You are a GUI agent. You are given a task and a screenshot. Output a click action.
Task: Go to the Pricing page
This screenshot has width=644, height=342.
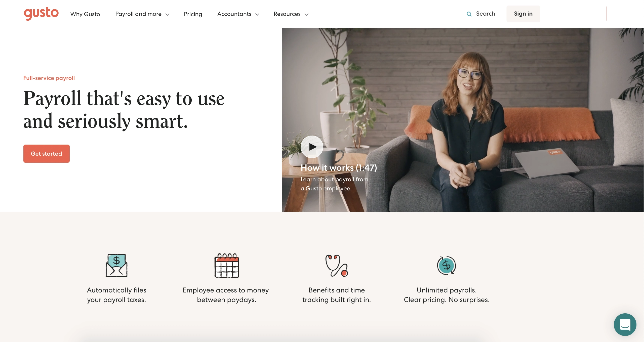click(x=193, y=14)
